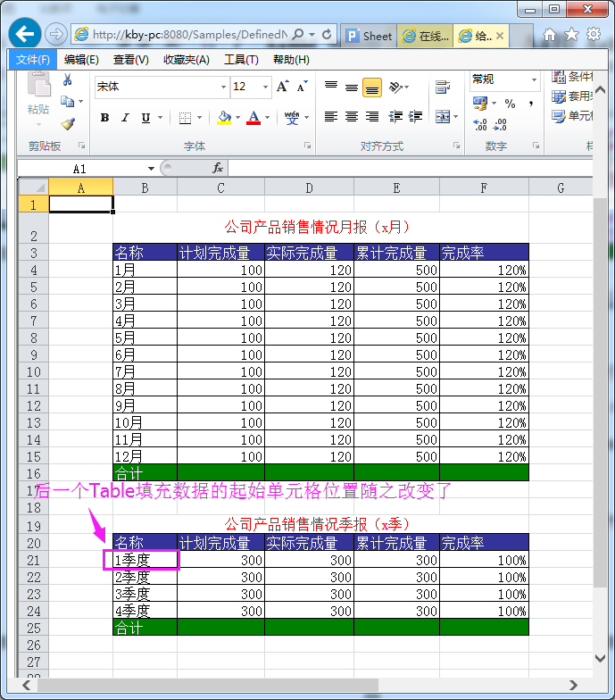615x700 pixels.
Task: Click the browser Back arrow
Action: pyautogui.click(x=24, y=34)
